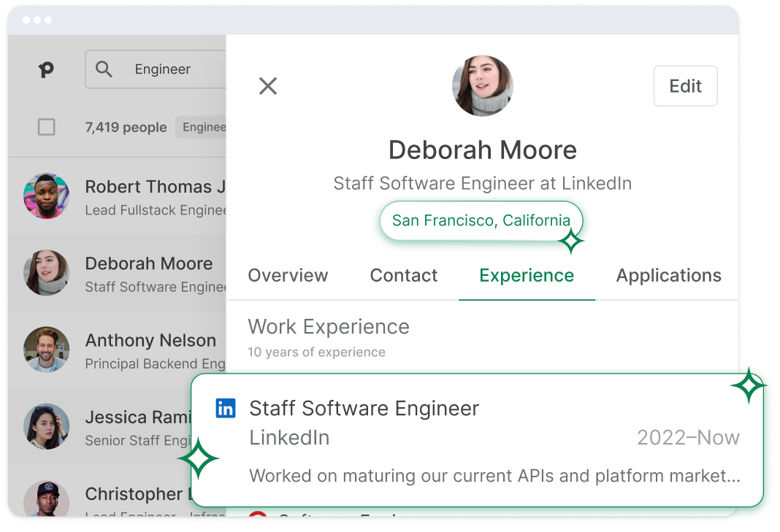Viewport: 780px width, 532px height.
Task: Focus the Engineer search field
Action: [156, 69]
